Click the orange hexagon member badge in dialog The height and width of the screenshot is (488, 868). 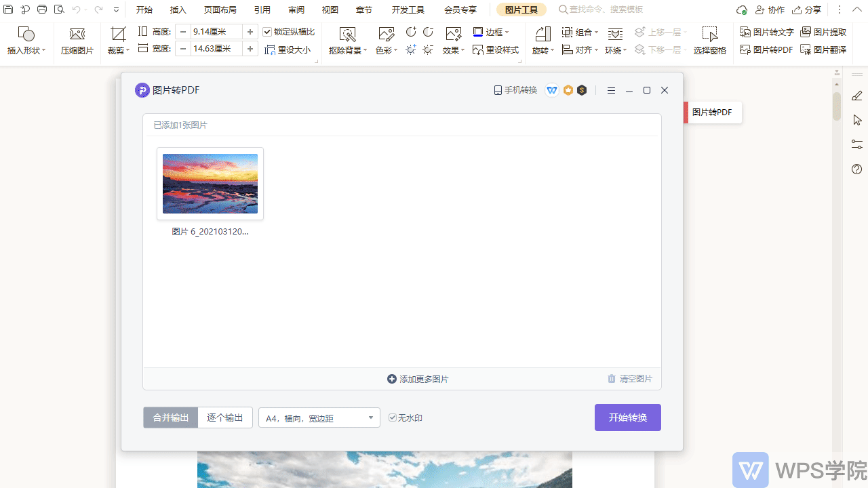coord(568,90)
